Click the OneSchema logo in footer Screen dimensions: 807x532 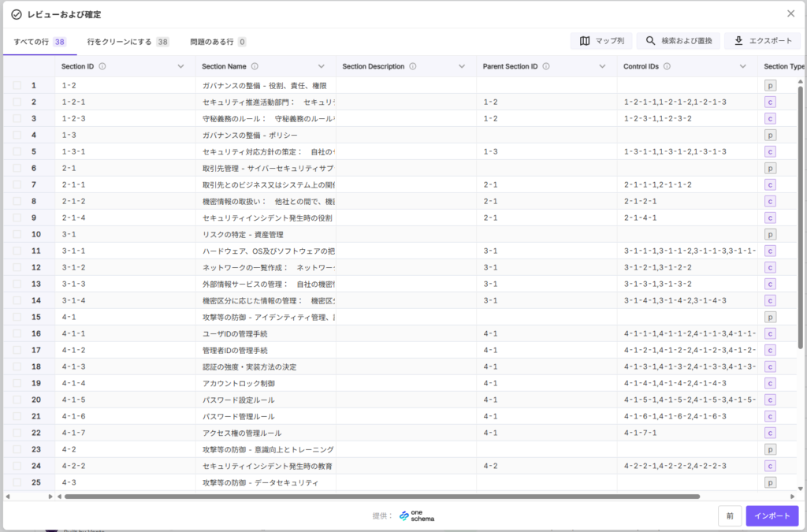point(416,515)
